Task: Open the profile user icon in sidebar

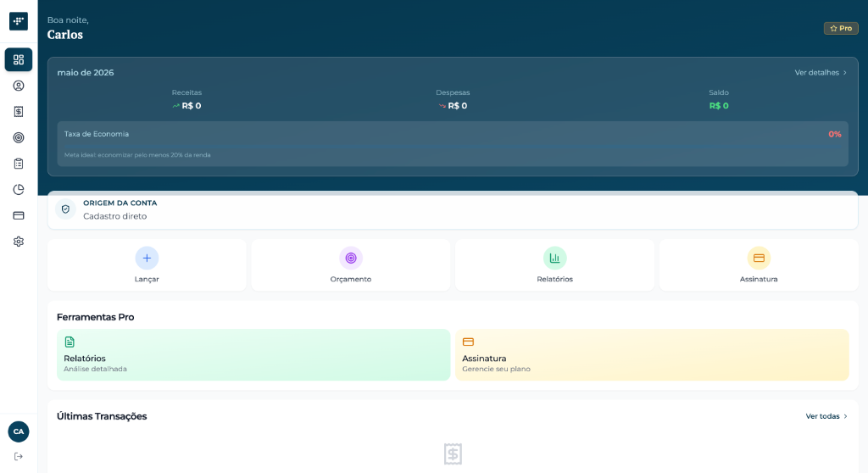Action: pyautogui.click(x=19, y=86)
